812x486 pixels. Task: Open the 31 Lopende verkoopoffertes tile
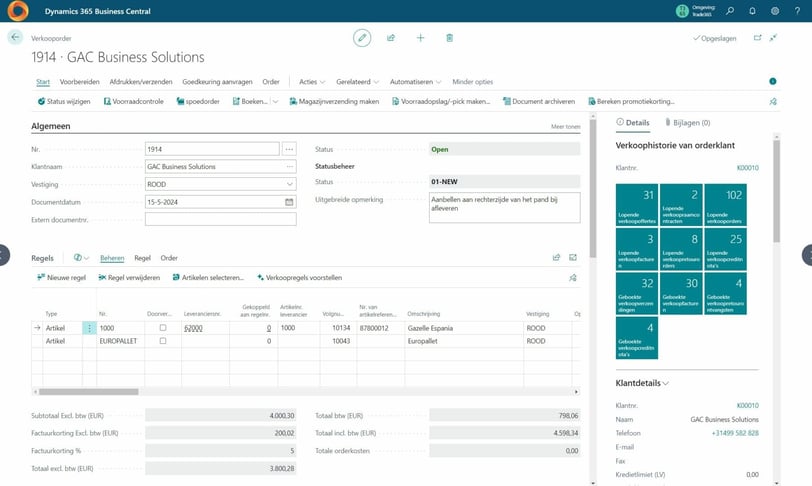(x=637, y=205)
